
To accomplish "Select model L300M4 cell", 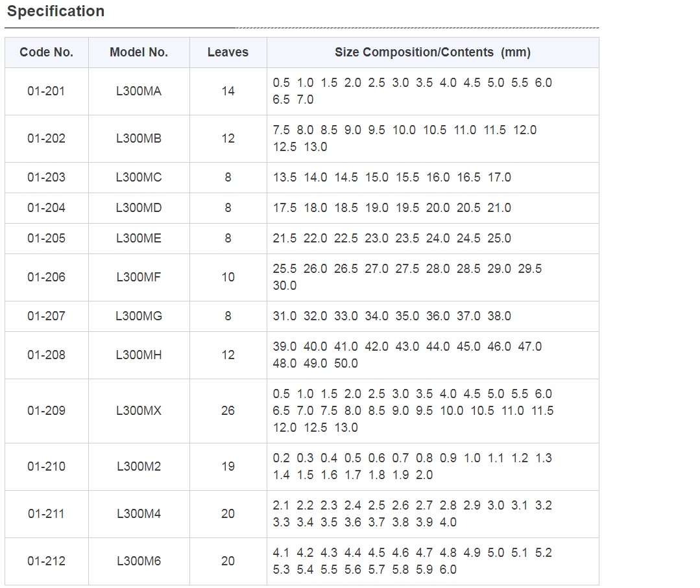I will [139, 514].
